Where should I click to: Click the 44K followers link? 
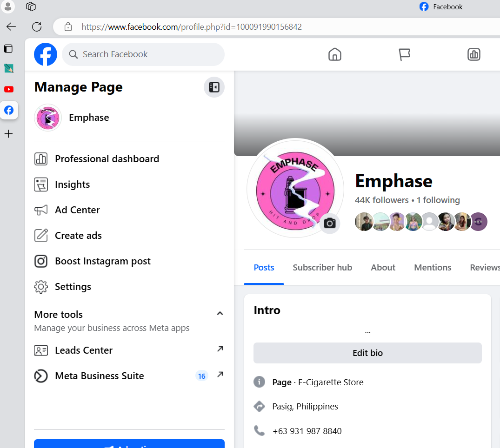(x=382, y=200)
